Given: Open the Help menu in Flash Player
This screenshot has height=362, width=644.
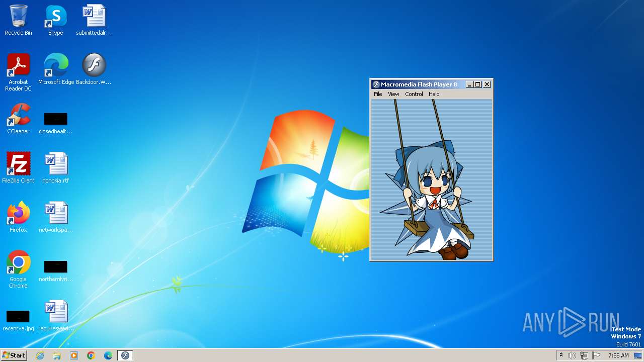Looking at the screenshot, I should tap(434, 94).
